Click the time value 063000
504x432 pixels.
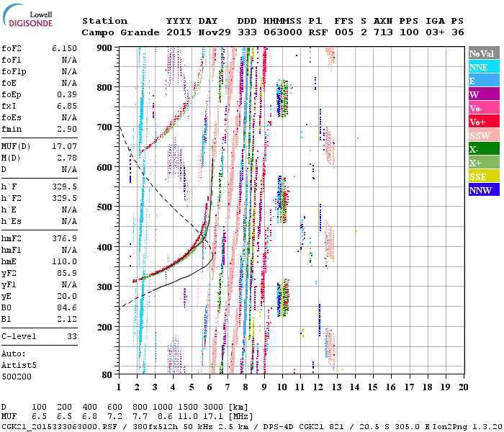[x=283, y=32]
